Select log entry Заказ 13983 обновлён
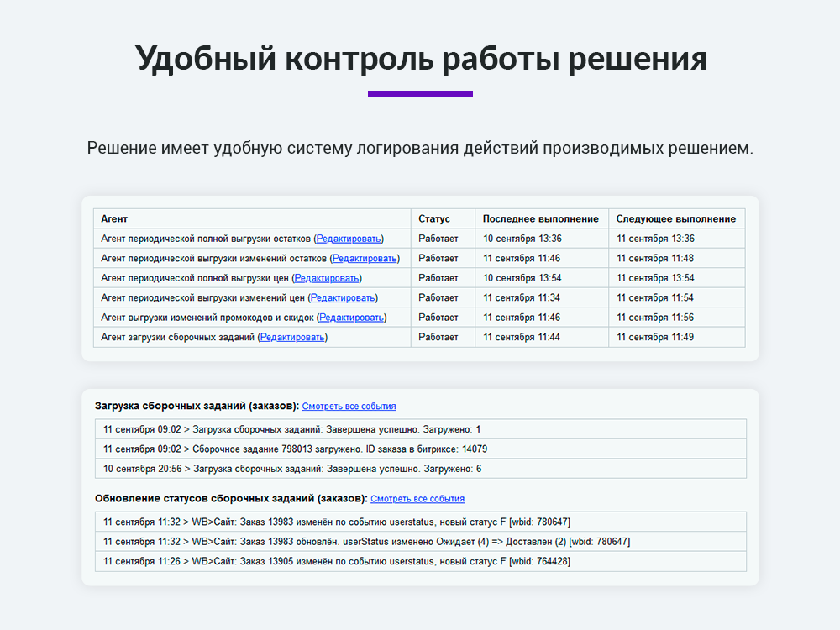840x630 pixels. click(x=420, y=542)
